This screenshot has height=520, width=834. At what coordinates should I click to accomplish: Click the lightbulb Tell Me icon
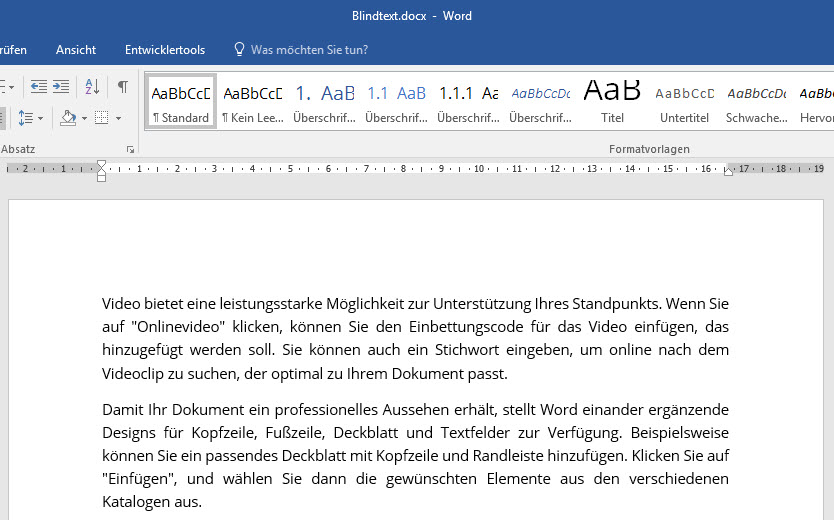tap(239, 49)
